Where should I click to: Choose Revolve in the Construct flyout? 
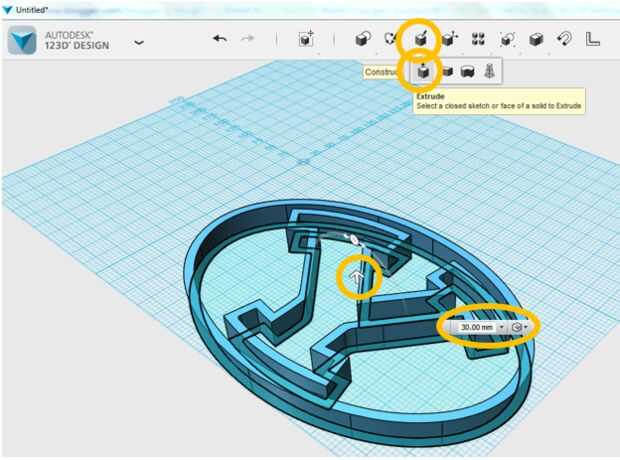468,72
